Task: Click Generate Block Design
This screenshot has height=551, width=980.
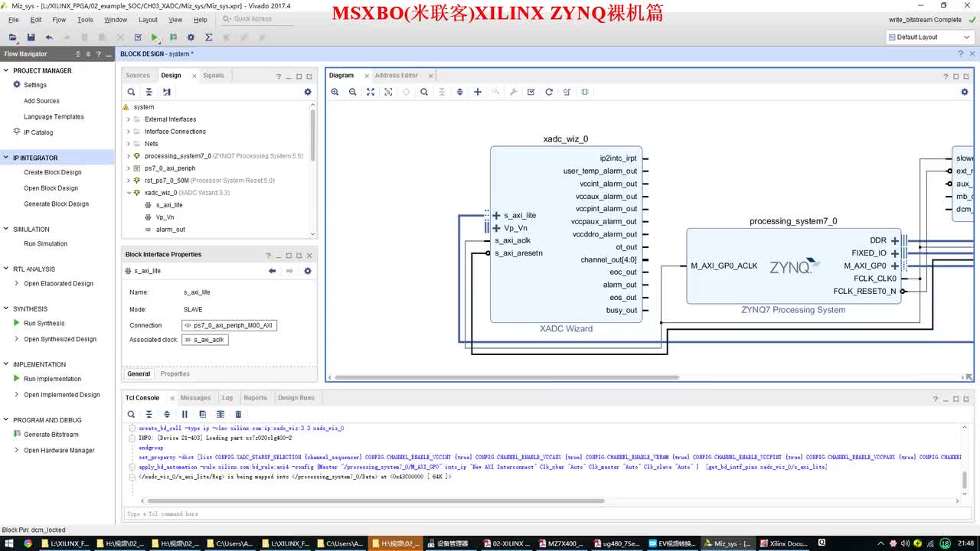Action: tap(56, 204)
